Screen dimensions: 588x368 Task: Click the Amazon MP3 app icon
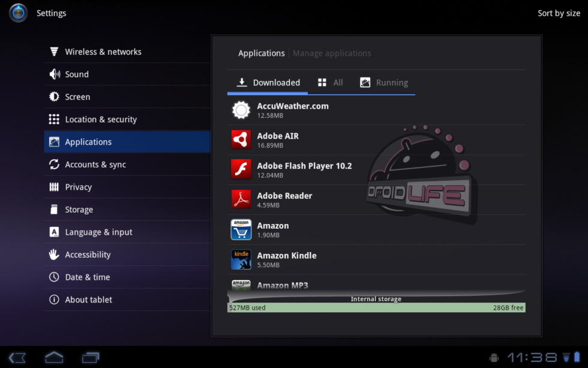pyautogui.click(x=241, y=284)
